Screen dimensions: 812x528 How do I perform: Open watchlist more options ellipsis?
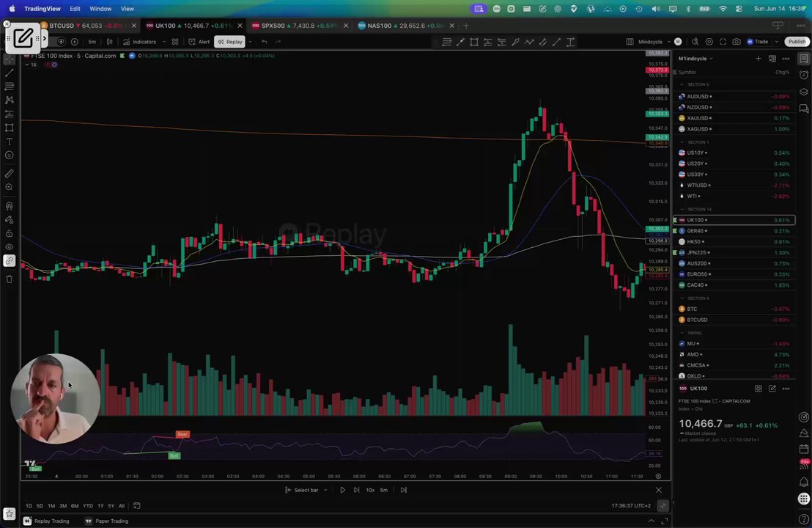786,59
